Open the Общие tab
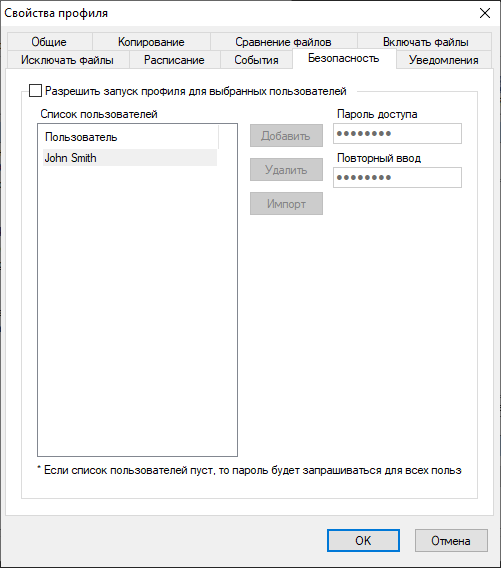This screenshot has height=568, width=501. tap(49, 42)
